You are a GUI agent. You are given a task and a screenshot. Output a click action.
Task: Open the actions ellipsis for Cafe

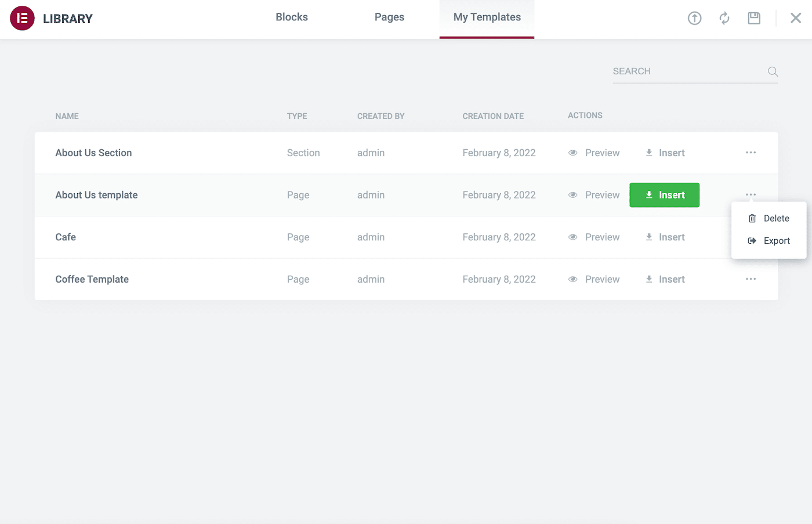751,237
